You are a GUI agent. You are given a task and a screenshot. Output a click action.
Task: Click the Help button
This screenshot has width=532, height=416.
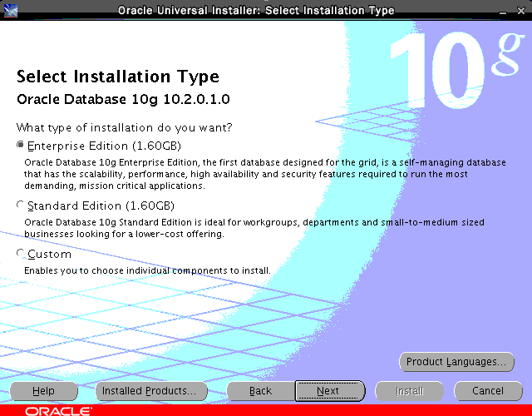click(x=44, y=391)
